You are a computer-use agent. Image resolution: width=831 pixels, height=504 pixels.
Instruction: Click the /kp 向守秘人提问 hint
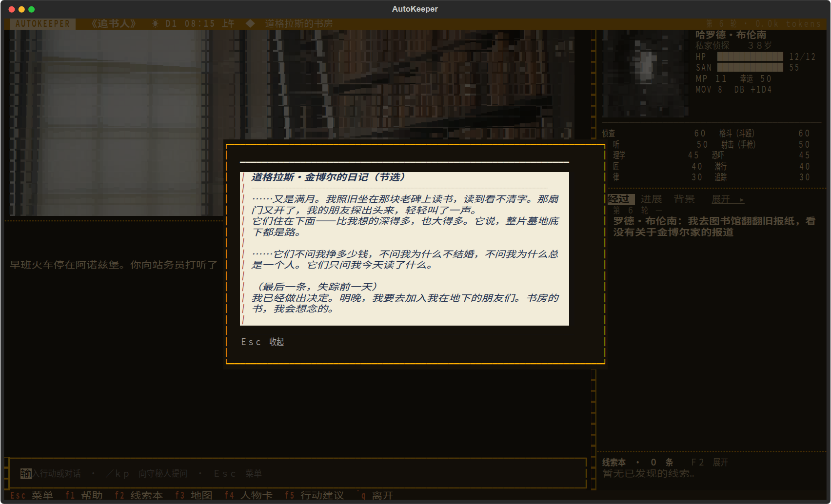coord(147,473)
